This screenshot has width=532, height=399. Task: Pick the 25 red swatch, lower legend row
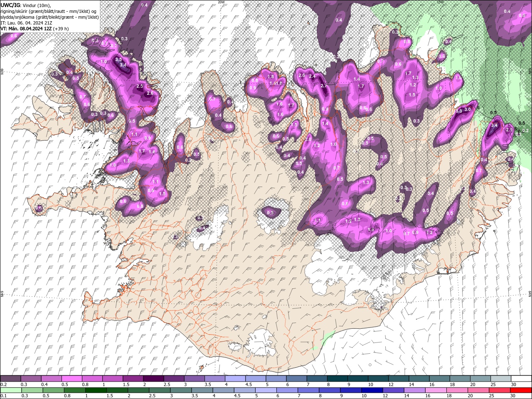coord(499,390)
